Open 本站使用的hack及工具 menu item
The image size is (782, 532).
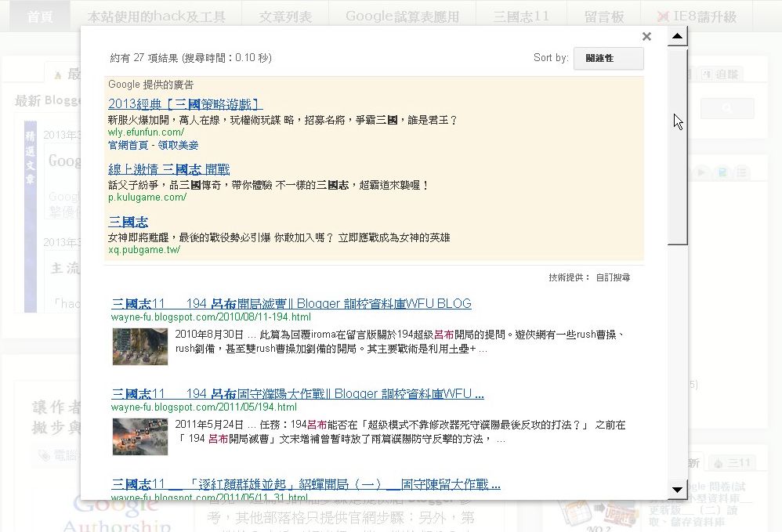pyautogui.click(x=156, y=16)
